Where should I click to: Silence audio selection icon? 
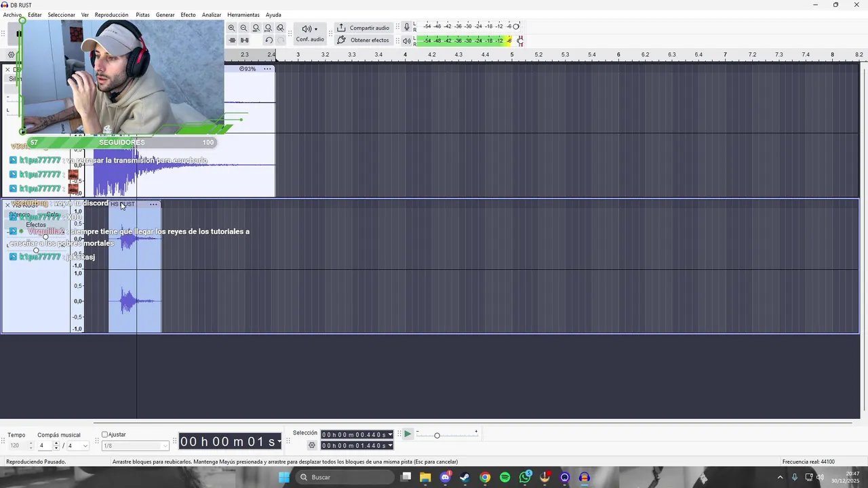(x=245, y=40)
